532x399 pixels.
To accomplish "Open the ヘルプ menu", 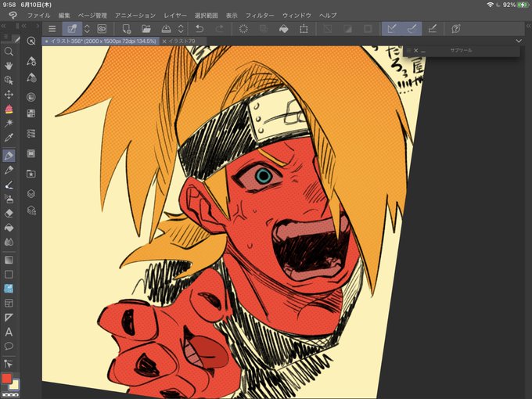I will coord(328,16).
